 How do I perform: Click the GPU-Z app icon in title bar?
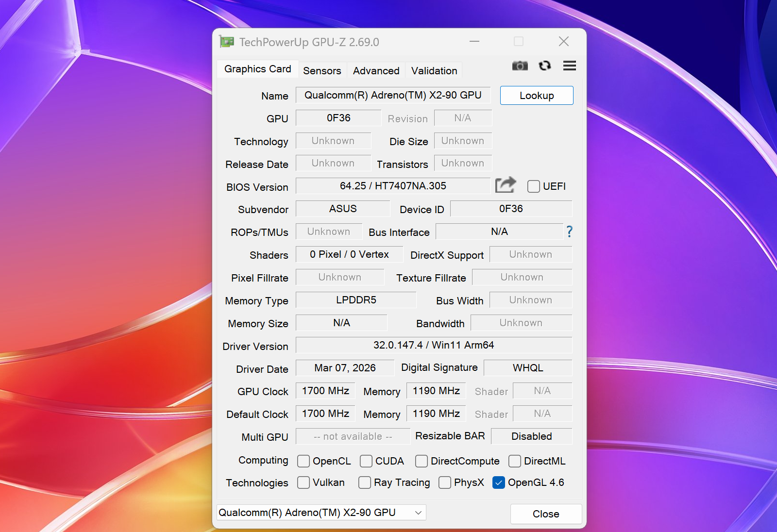click(226, 42)
